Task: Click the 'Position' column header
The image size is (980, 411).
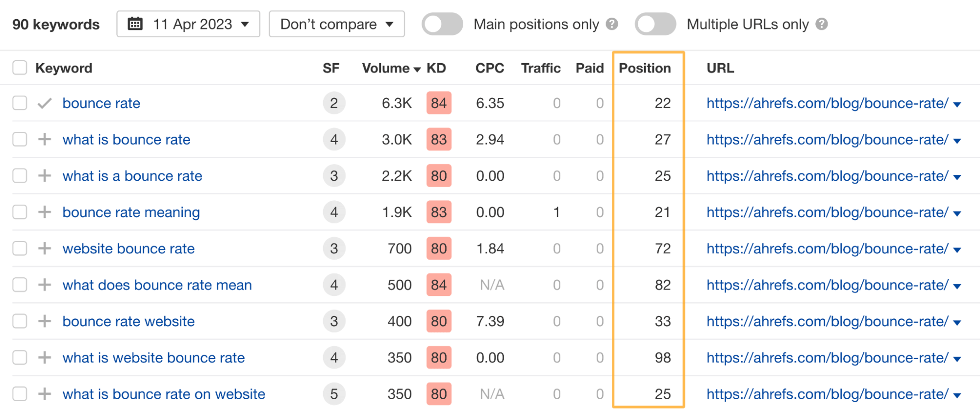Action: point(646,68)
